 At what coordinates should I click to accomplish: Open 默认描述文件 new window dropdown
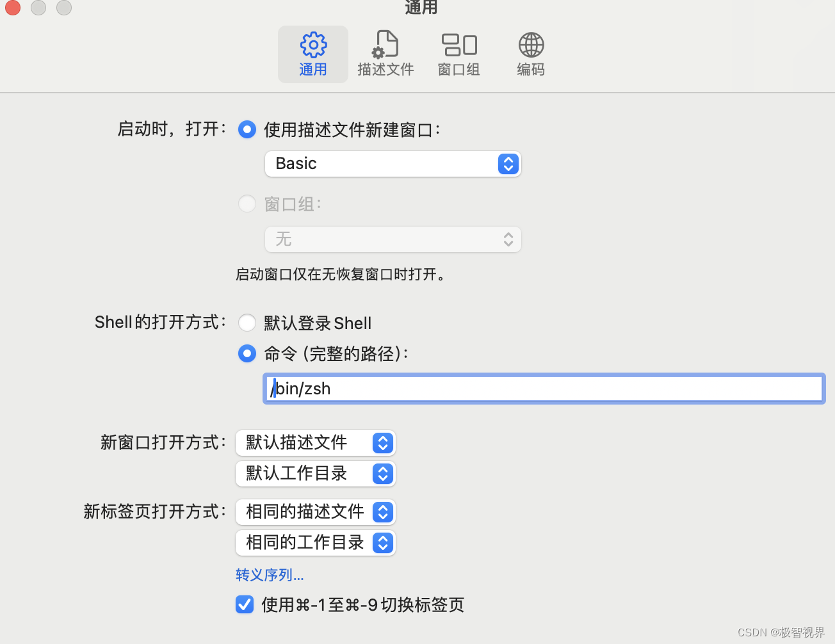click(316, 443)
